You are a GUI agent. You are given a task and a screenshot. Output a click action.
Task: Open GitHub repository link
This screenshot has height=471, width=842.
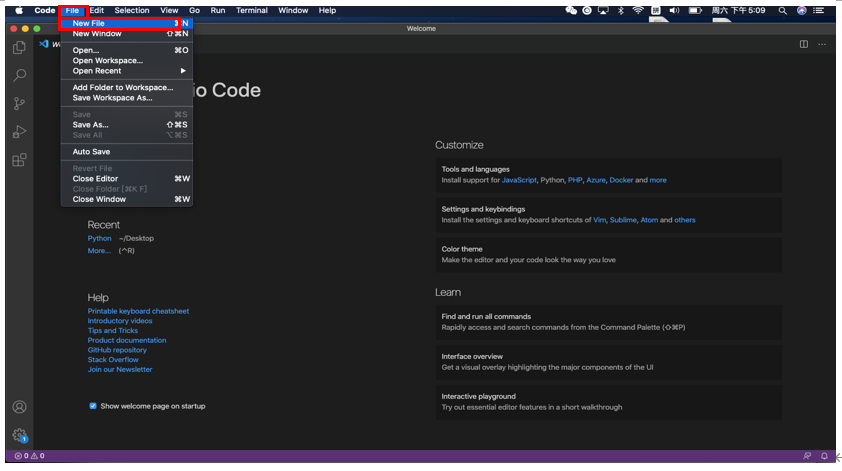point(117,350)
